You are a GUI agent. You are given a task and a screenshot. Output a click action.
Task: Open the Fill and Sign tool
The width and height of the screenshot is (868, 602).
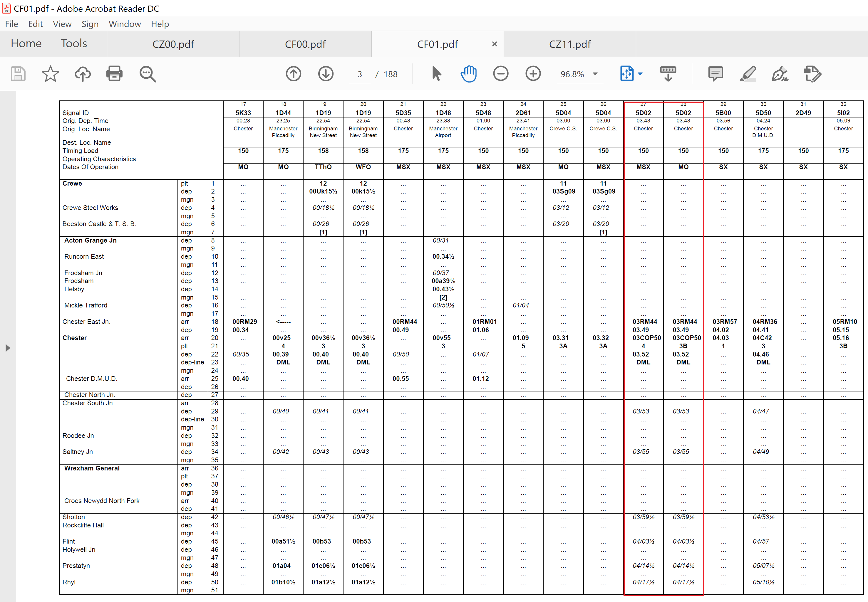tap(780, 74)
